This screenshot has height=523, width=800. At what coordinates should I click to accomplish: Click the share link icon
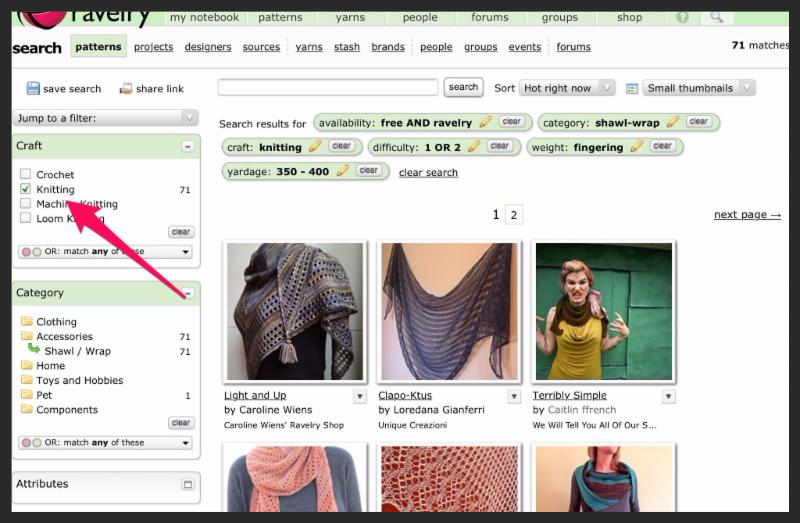click(x=126, y=89)
